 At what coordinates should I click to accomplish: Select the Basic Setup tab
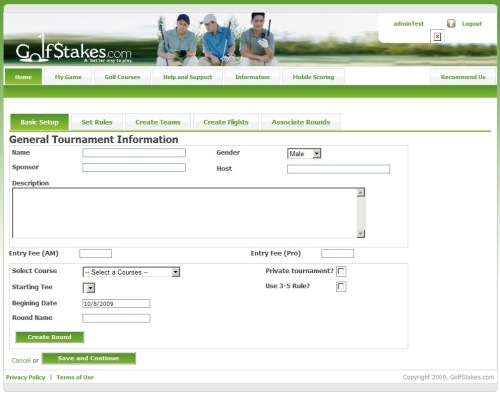39,122
